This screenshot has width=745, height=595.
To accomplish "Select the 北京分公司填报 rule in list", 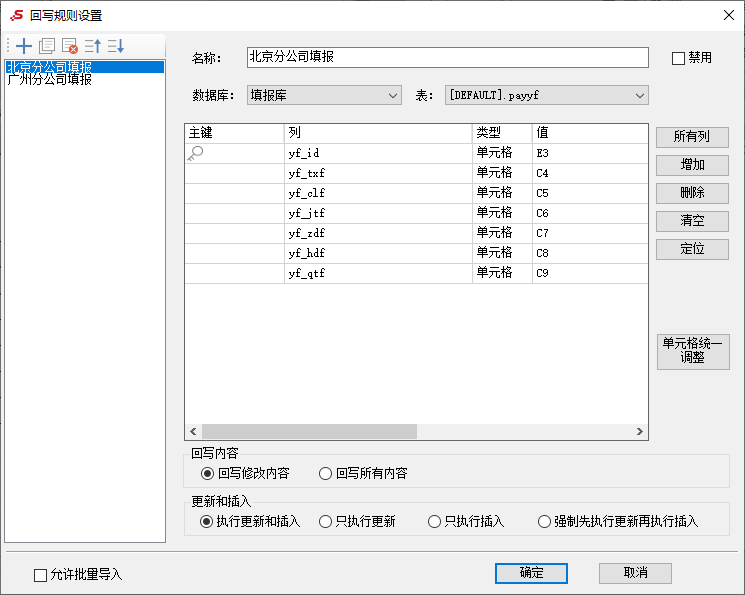I will click(x=85, y=67).
